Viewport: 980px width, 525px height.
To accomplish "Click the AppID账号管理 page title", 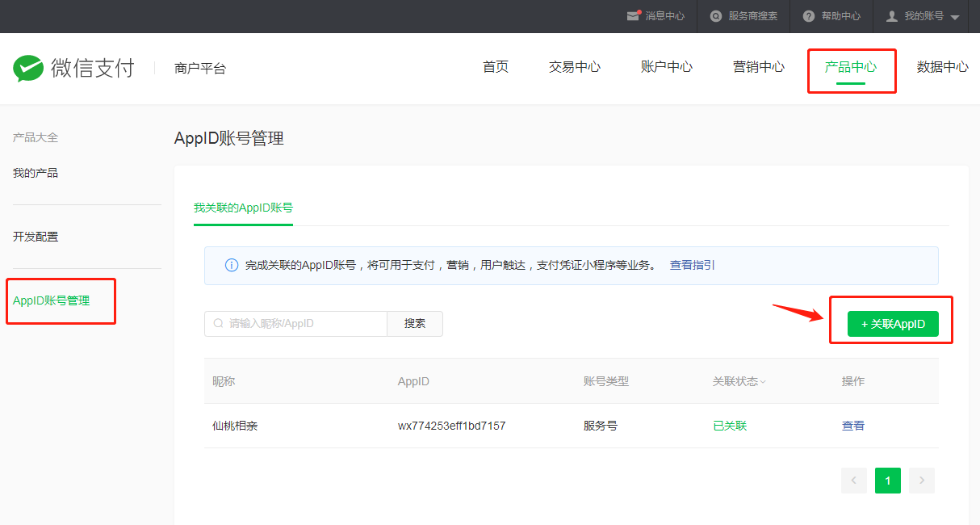I will 229,138.
